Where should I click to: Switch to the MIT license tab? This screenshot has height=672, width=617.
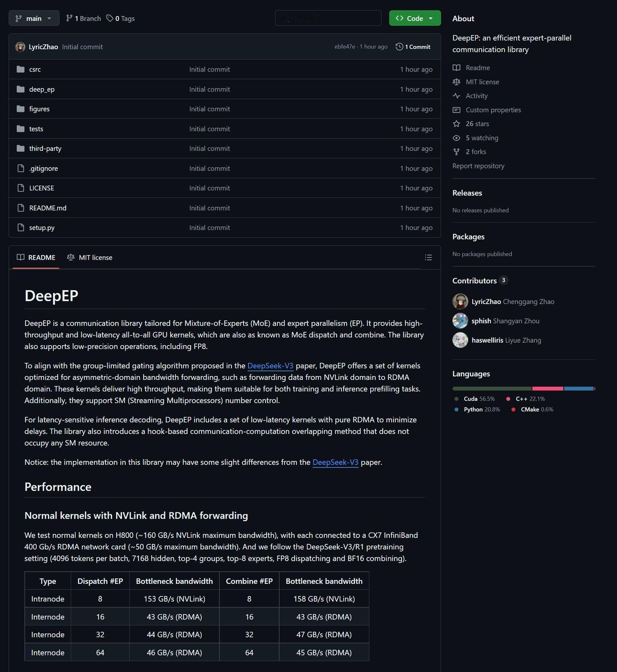pyautogui.click(x=90, y=257)
